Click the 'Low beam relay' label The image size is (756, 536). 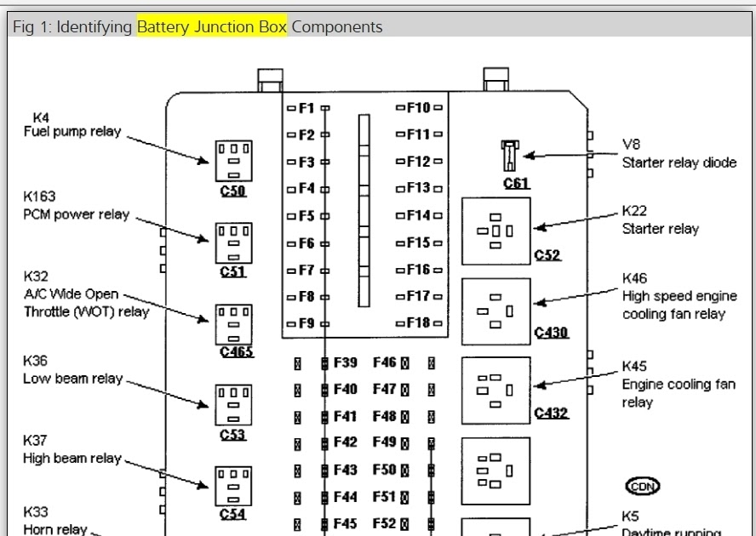[73, 379]
